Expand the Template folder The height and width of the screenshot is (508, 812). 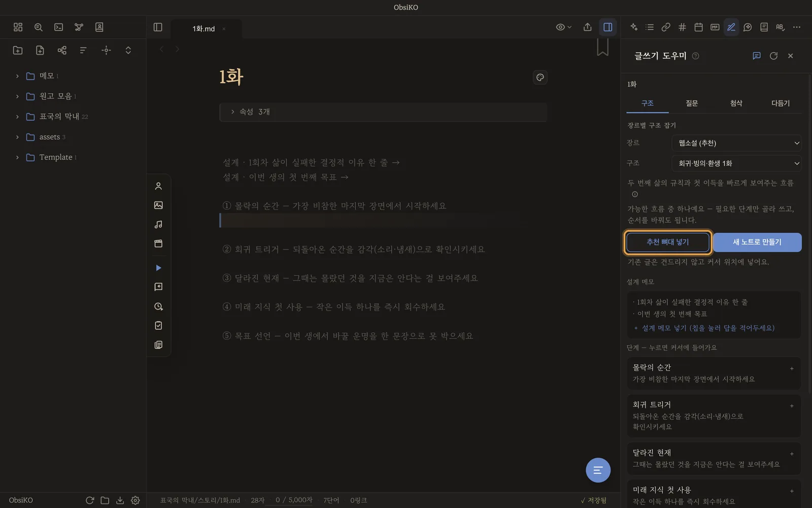click(x=17, y=157)
